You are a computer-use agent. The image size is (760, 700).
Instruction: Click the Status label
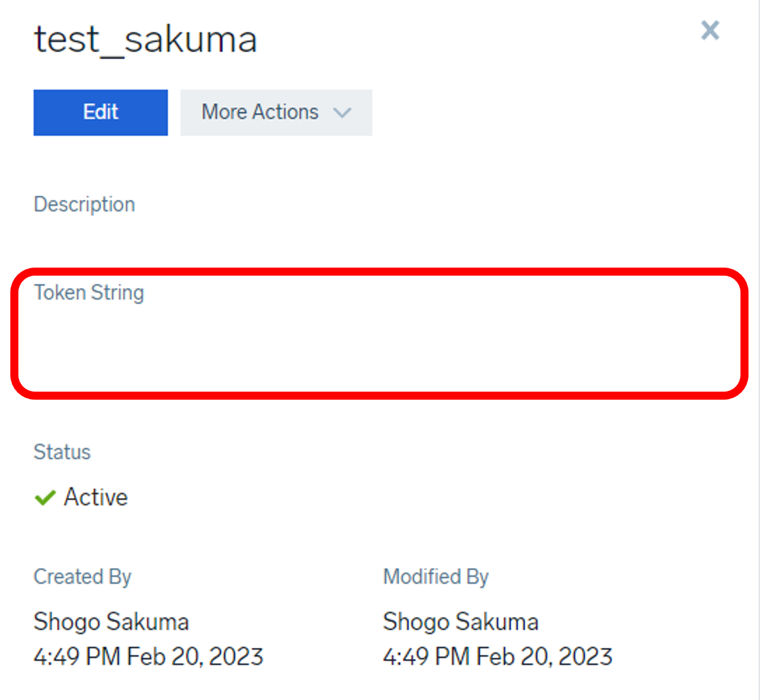62,452
